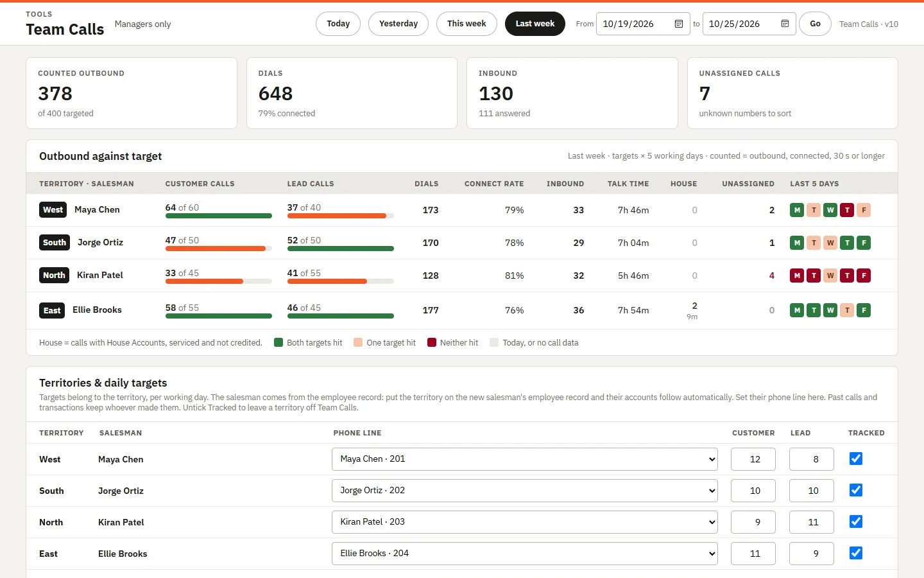Select the Yesterday range
This screenshot has width=924, height=578.
(x=398, y=24)
